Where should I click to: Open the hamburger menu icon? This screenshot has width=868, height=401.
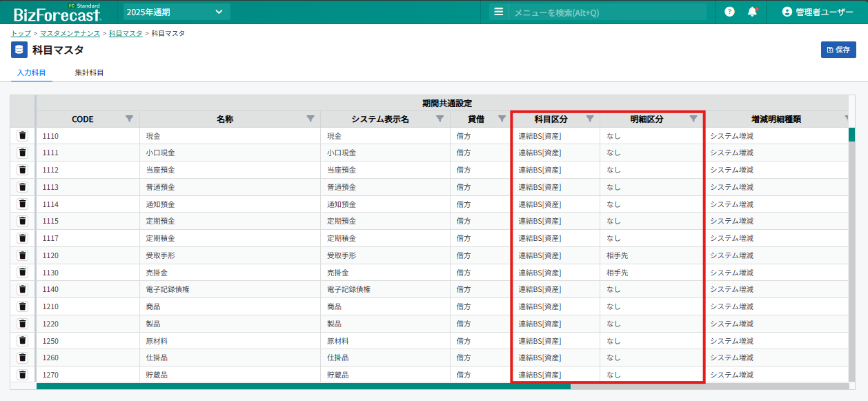coord(499,12)
